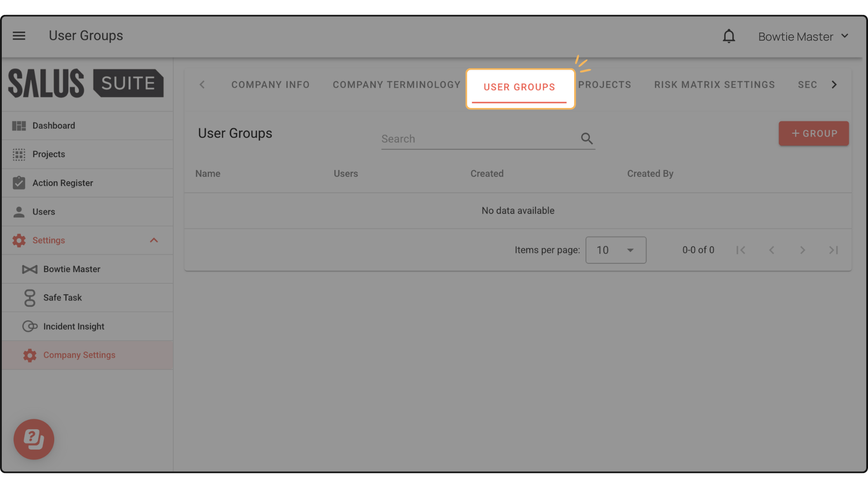This screenshot has width=868, height=488.
Task: Switch to Risk Matrix Settings tab
Action: [714, 85]
